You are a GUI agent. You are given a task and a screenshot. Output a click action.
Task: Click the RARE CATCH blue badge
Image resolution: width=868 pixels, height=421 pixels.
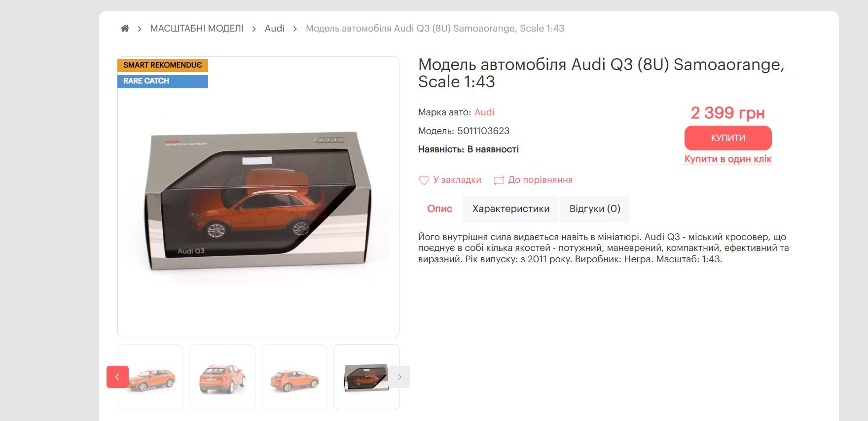163,81
